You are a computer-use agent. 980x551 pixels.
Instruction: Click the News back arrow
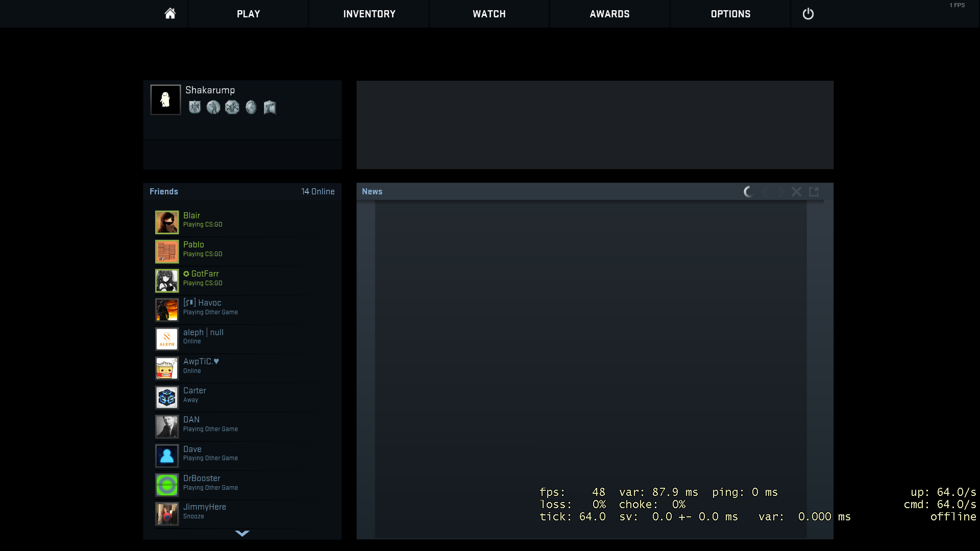766,192
